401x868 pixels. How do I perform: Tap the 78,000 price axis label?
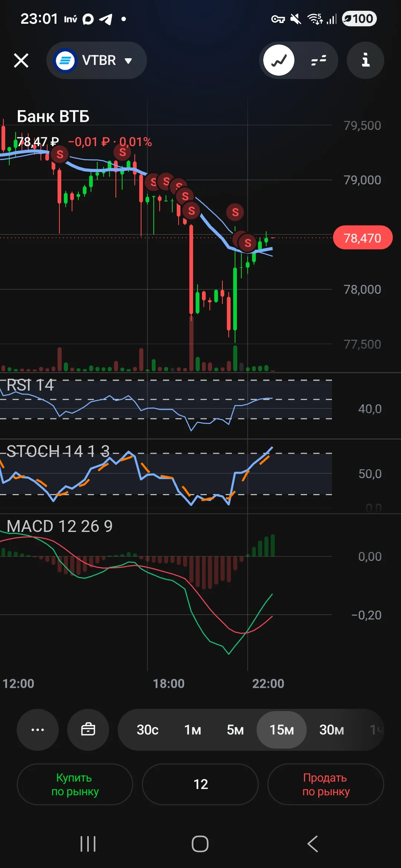click(x=362, y=289)
